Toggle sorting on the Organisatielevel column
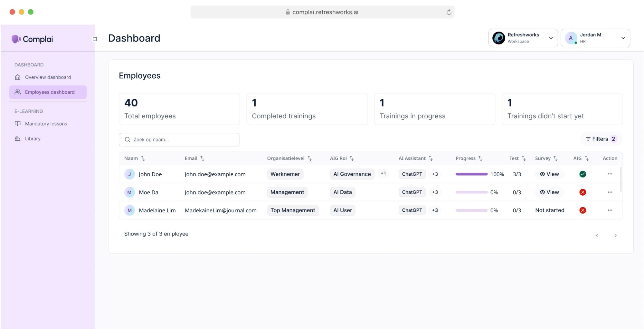 pos(309,158)
